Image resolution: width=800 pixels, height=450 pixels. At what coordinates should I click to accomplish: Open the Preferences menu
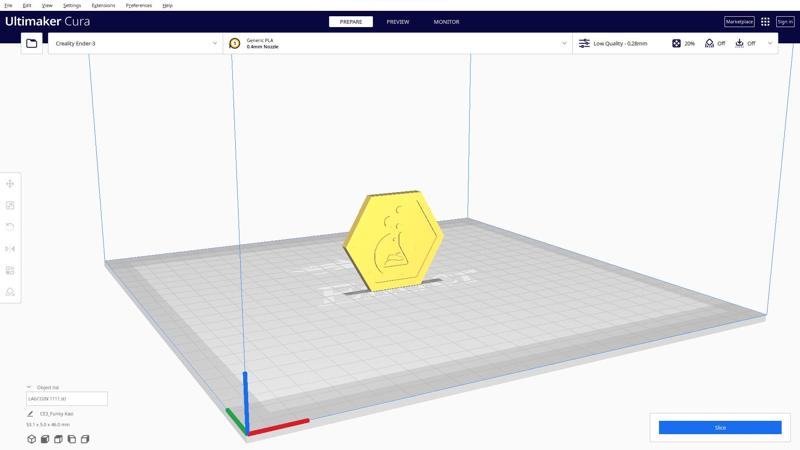click(x=139, y=5)
